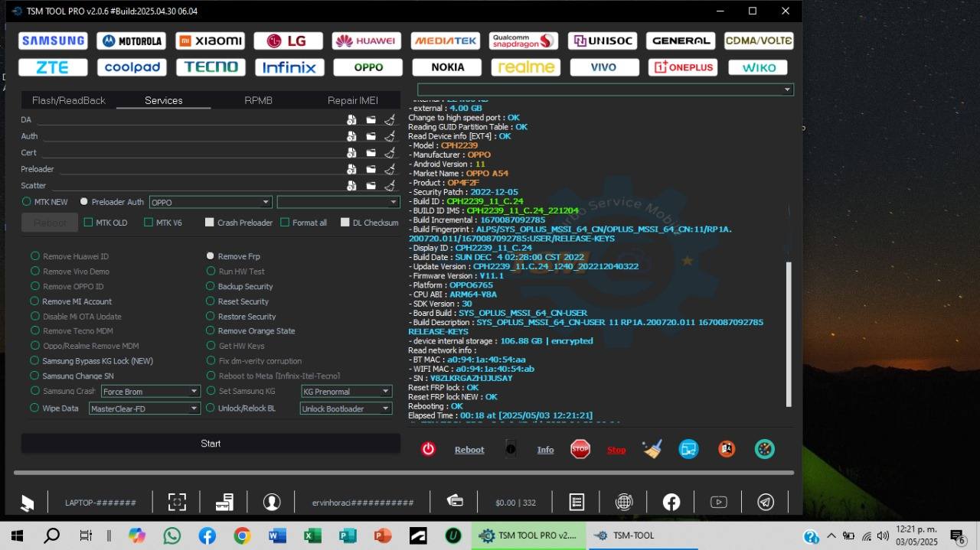The width and height of the screenshot is (980, 550).
Task: Toggle the Format all checkbox
Action: coord(304,223)
